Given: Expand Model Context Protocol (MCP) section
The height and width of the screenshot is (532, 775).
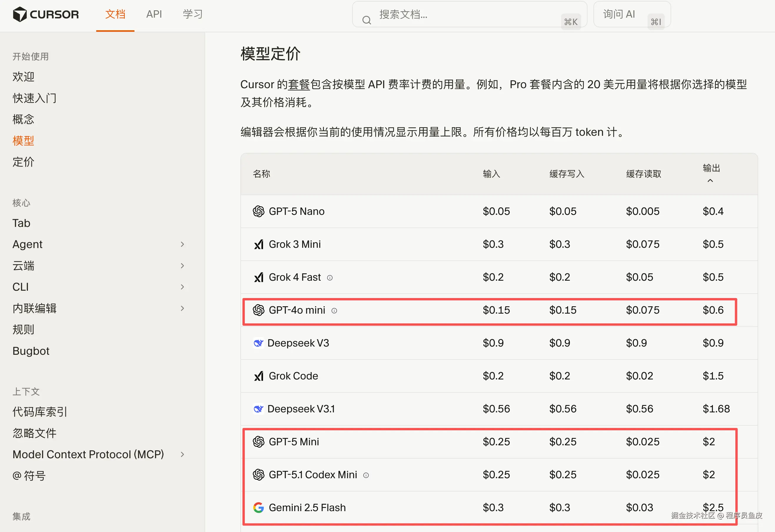Looking at the screenshot, I should coord(182,454).
